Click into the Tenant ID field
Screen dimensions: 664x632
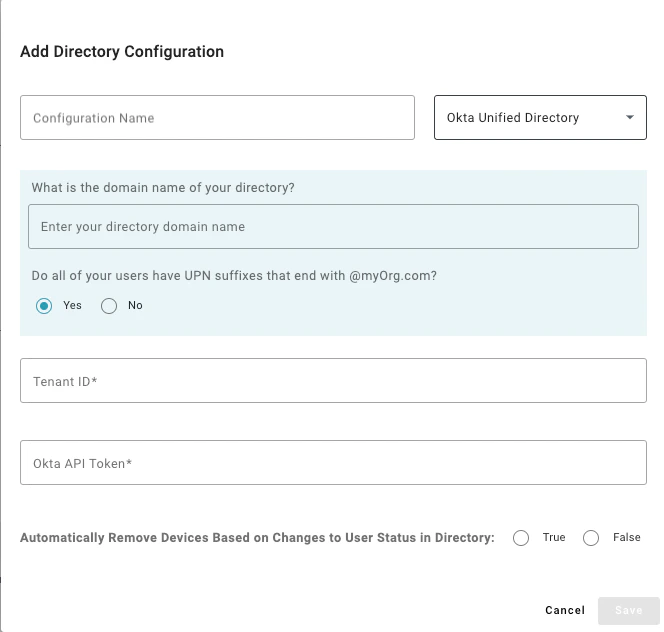(333, 381)
